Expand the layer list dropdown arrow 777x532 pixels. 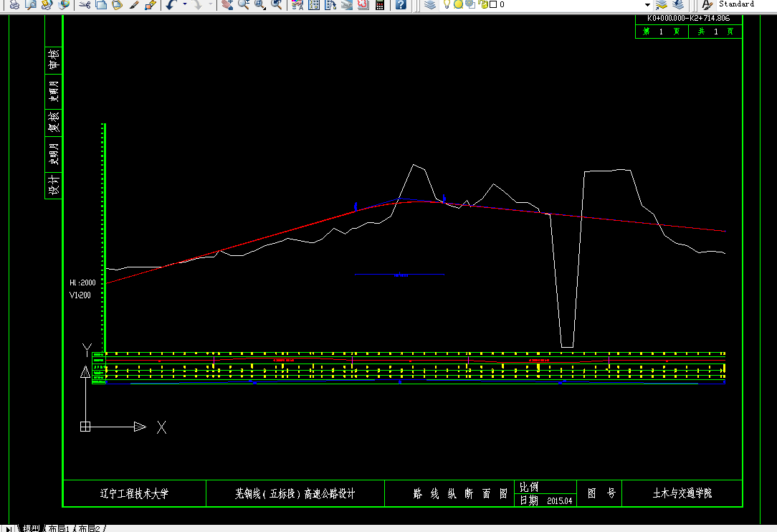(x=647, y=5)
